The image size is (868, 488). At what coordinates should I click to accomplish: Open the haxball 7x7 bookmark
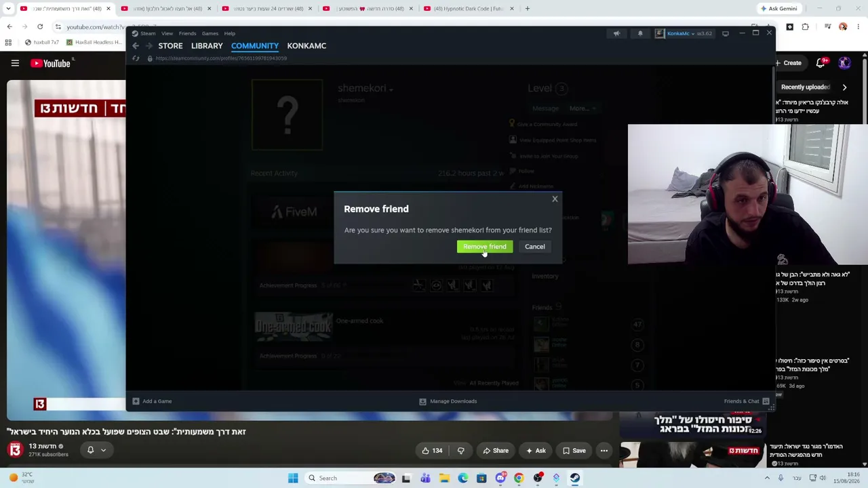pyautogui.click(x=41, y=42)
